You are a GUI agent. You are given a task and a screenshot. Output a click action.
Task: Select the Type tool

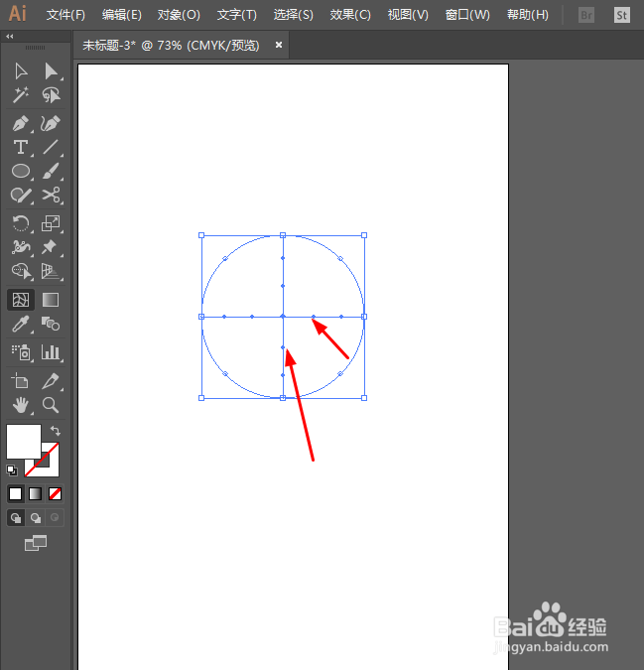click(x=21, y=148)
